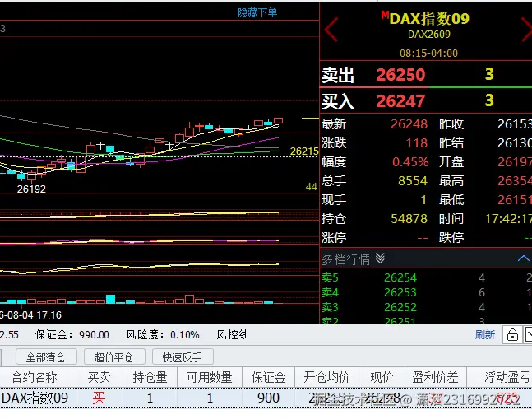
Task: Click the 卖出 label
Action: [x=338, y=75]
